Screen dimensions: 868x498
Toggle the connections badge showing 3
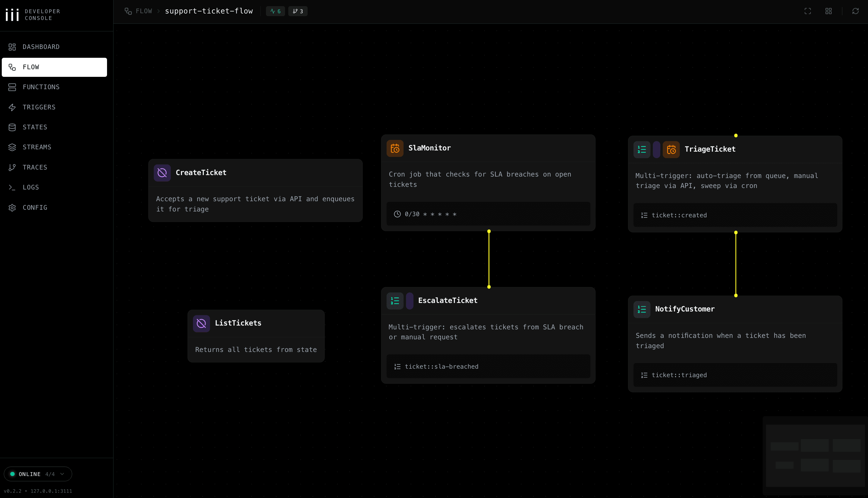point(297,11)
